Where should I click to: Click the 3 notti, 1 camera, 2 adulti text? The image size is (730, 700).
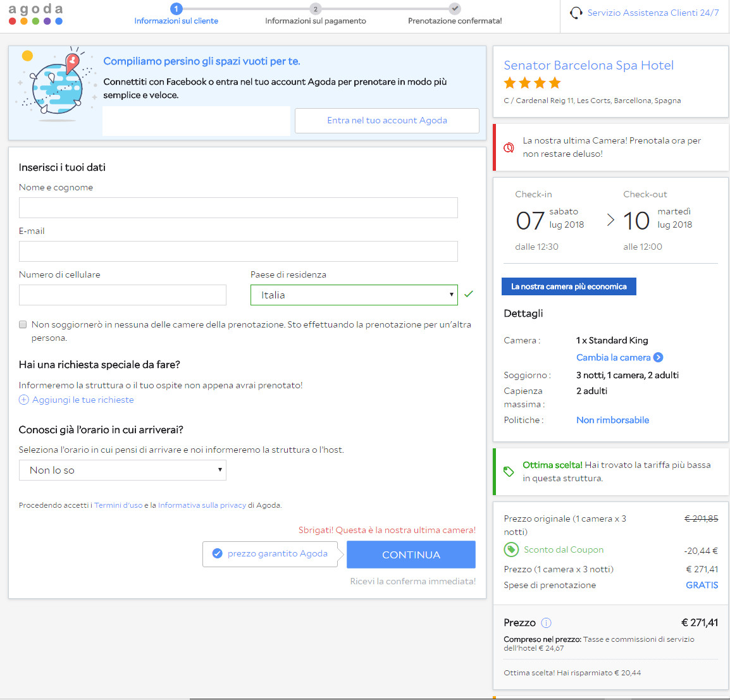point(627,375)
